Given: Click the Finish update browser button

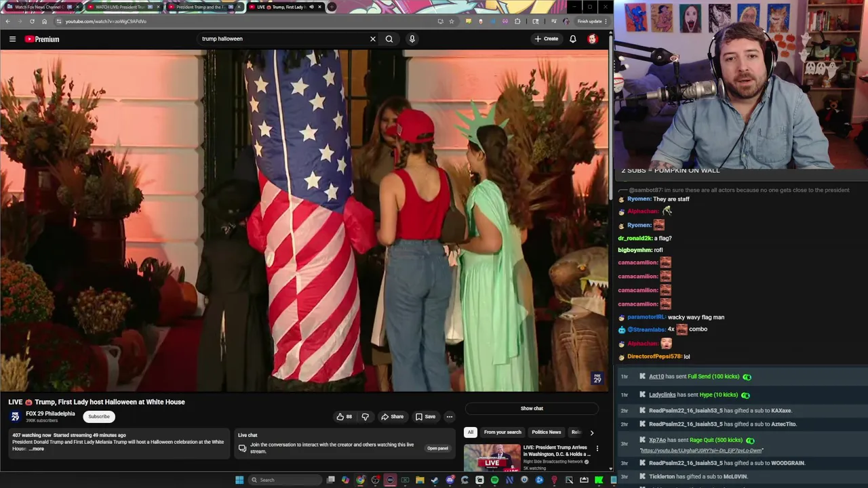Looking at the screenshot, I should tap(591, 21).
